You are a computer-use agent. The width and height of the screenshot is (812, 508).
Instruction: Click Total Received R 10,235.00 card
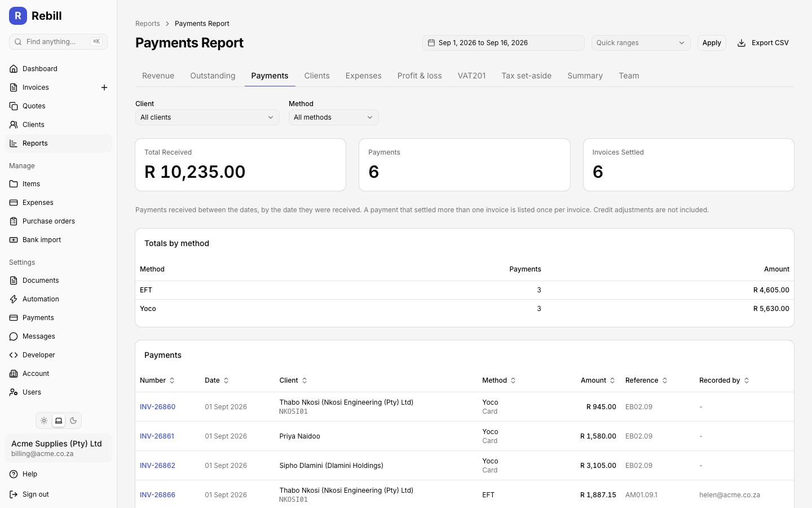(x=240, y=165)
